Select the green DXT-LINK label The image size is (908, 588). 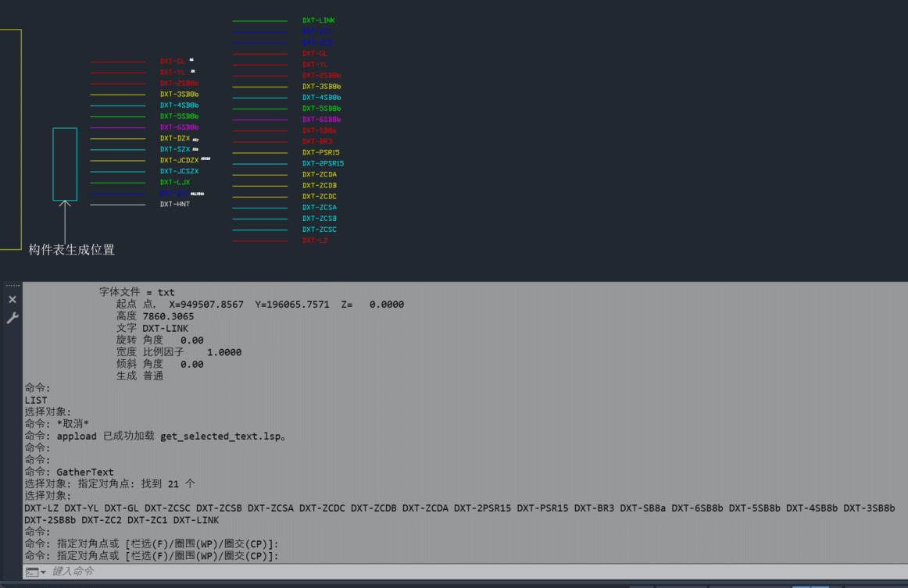(x=320, y=20)
